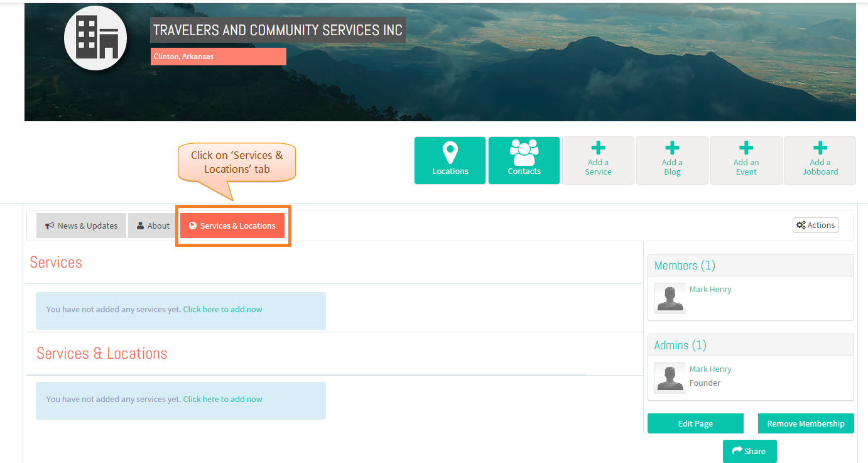
Task: Click the Edit Page button
Action: [x=695, y=423]
